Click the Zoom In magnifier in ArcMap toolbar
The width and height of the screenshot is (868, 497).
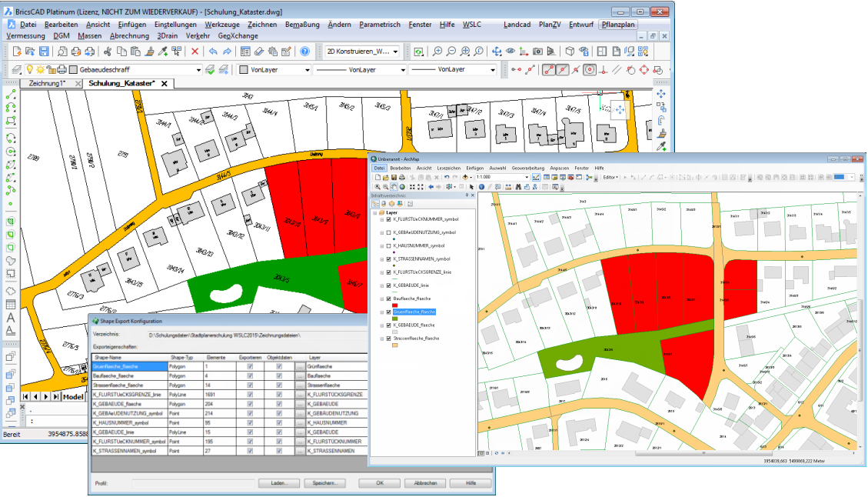pyautogui.click(x=377, y=187)
